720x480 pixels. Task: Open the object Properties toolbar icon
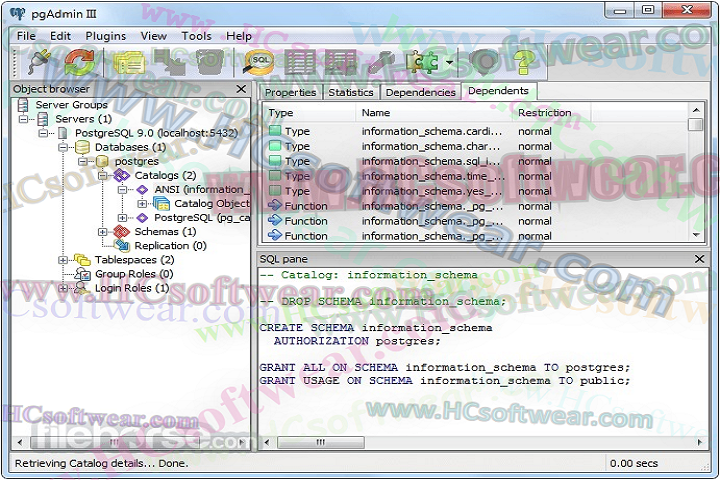click(x=129, y=62)
